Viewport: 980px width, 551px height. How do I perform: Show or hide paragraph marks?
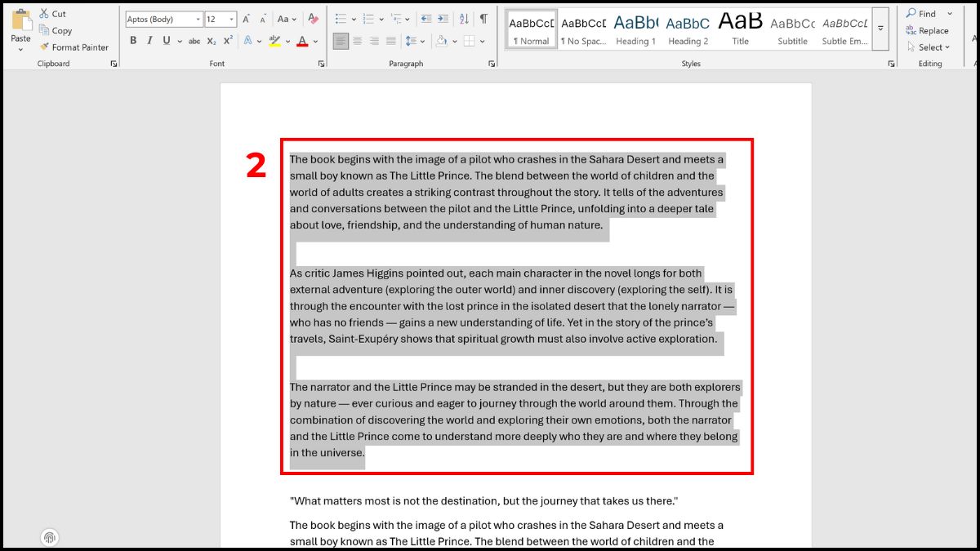pyautogui.click(x=483, y=19)
